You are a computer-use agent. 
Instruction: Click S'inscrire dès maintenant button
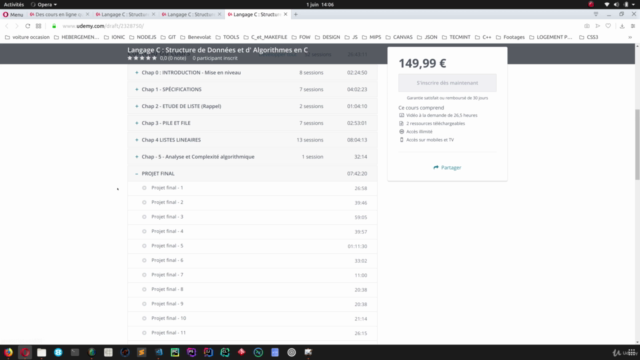447,83
